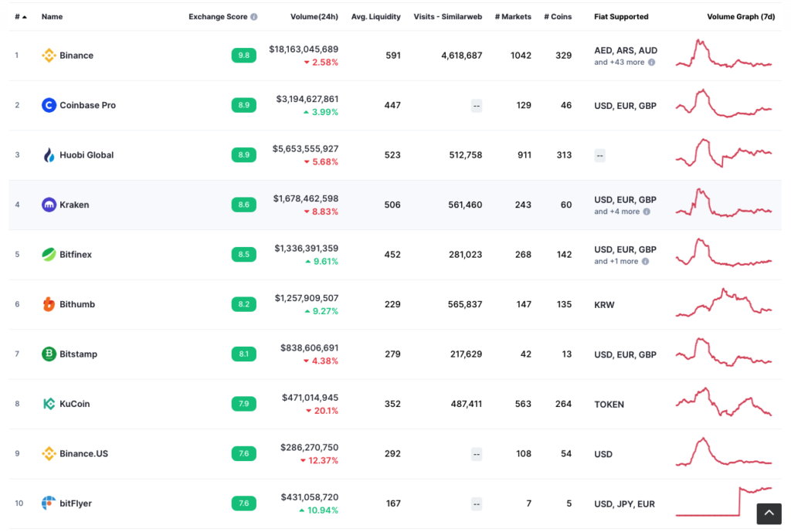Click Binance volume $18,163,045,689
Image resolution: width=791 pixels, height=532 pixels.
click(x=304, y=49)
